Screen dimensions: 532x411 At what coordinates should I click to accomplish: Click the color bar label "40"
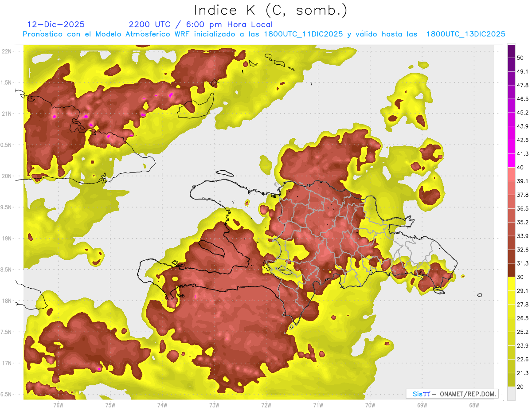tap(520, 167)
